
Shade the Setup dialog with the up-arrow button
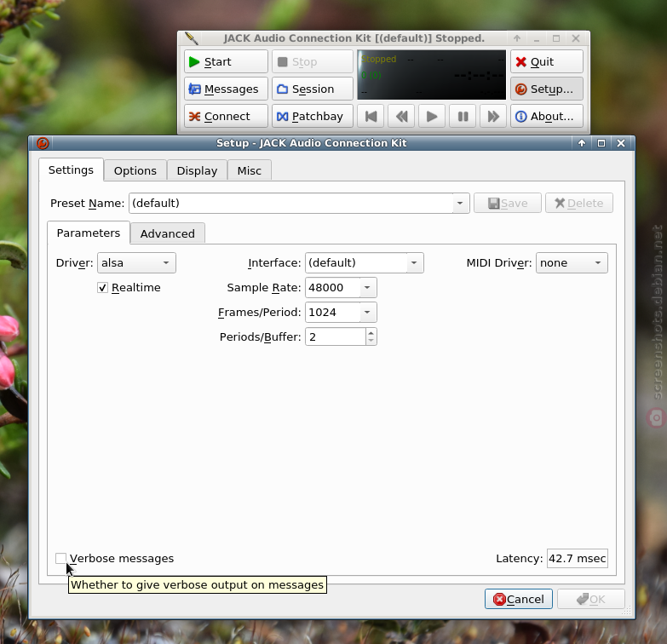click(582, 143)
